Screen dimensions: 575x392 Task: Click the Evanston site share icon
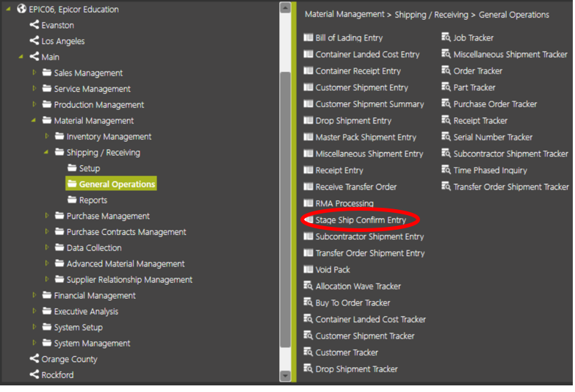[x=34, y=24]
